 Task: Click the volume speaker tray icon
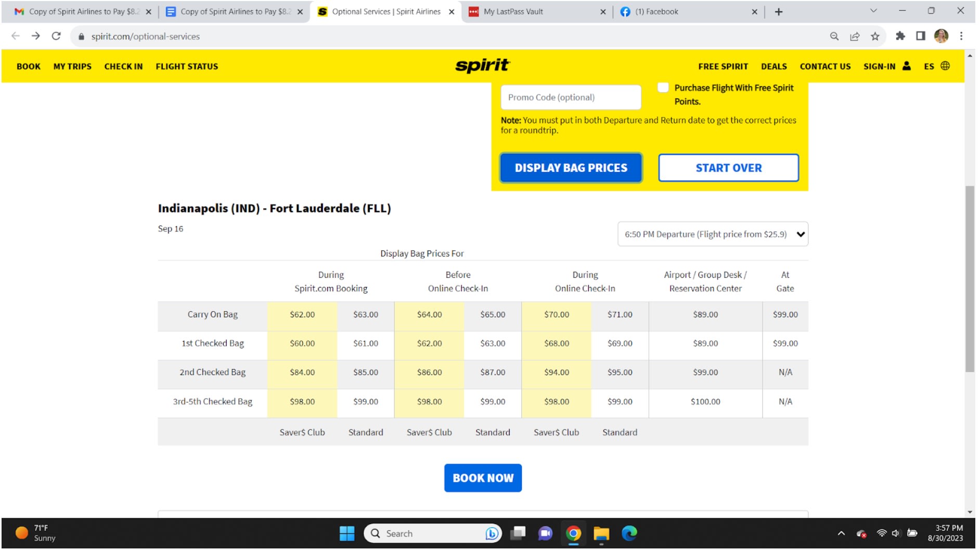pos(896,534)
